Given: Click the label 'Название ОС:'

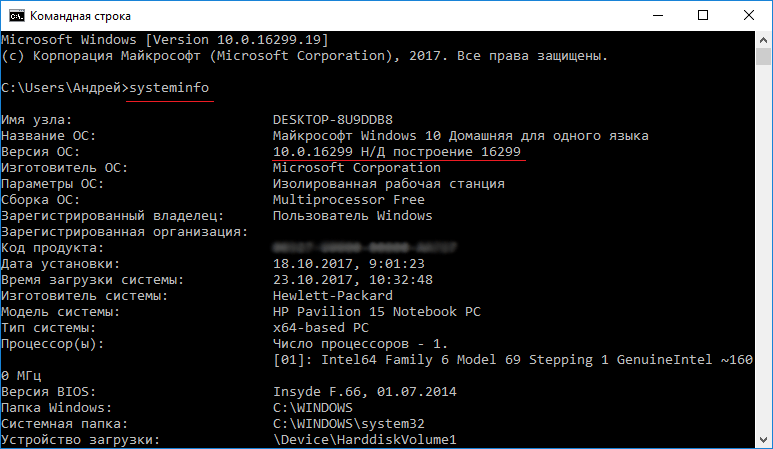Looking at the screenshot, I should tap(48, 136).
